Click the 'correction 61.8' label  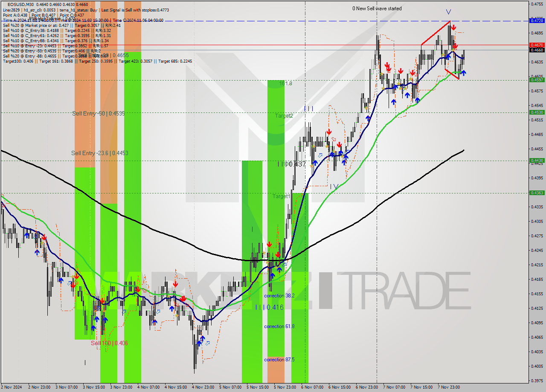click(x=279, y=326)
